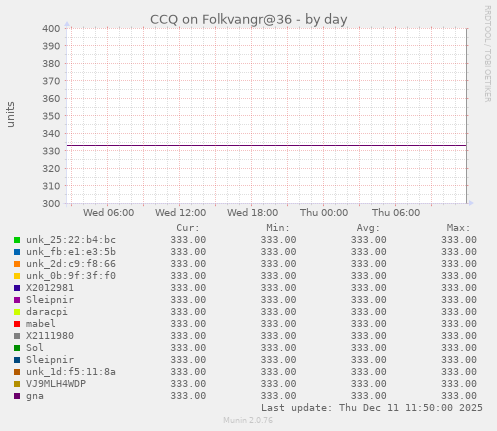
Task: Click the Wed 06:00 x-axis label
Action: [x=109, y=213]
